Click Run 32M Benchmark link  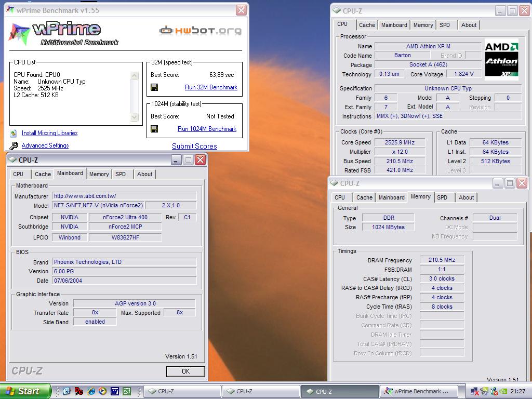[211, 87]
